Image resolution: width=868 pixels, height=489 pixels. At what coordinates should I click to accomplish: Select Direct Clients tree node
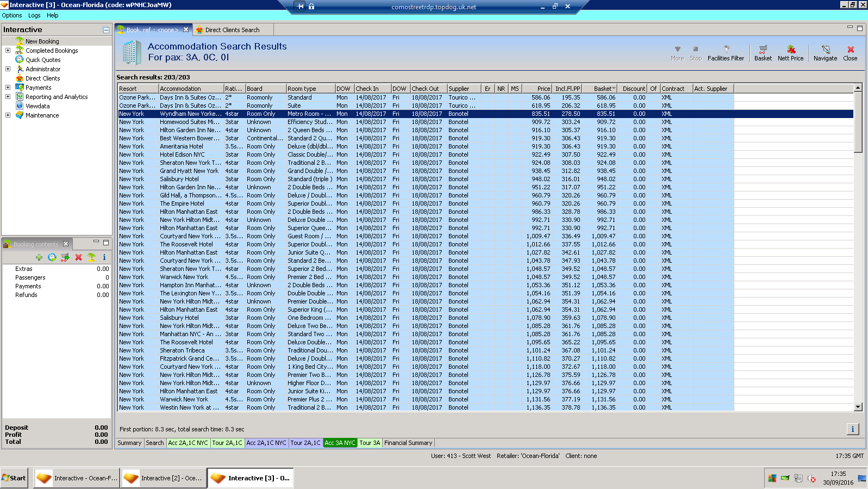(42, 78)
